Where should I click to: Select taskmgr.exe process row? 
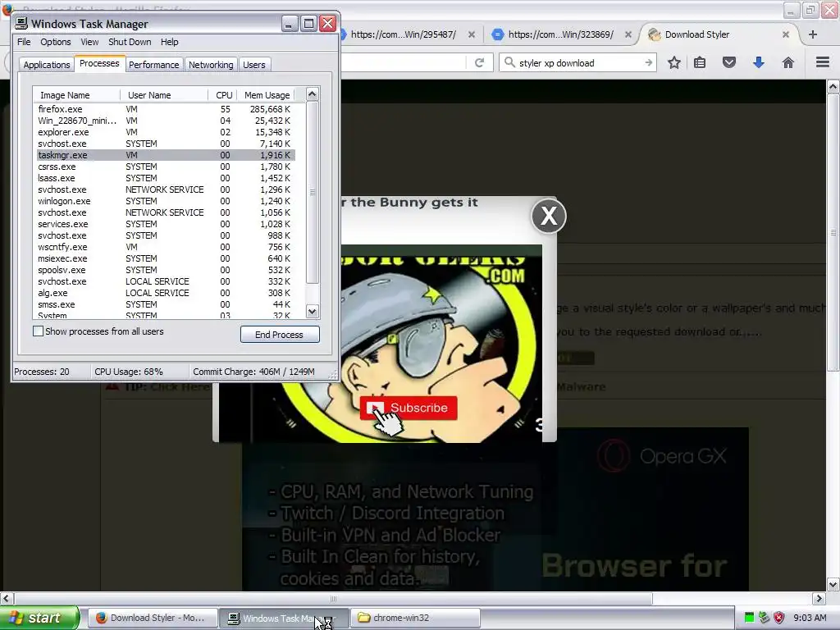164,155
